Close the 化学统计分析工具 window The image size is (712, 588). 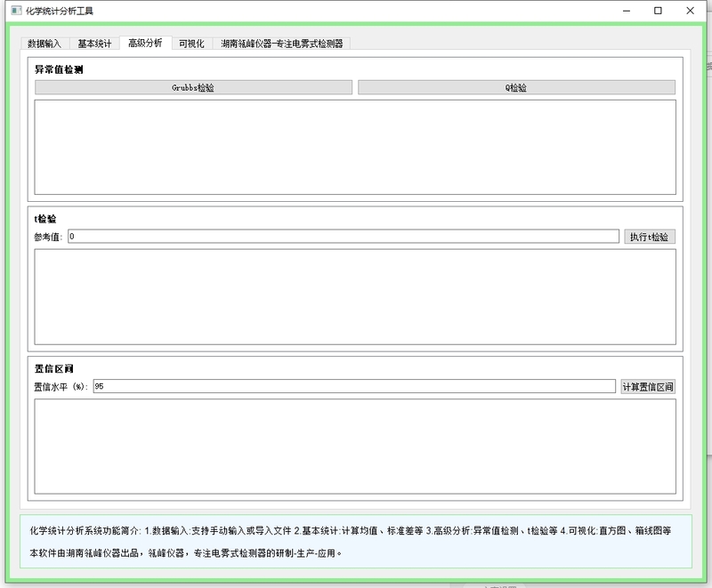click(690, 12)
